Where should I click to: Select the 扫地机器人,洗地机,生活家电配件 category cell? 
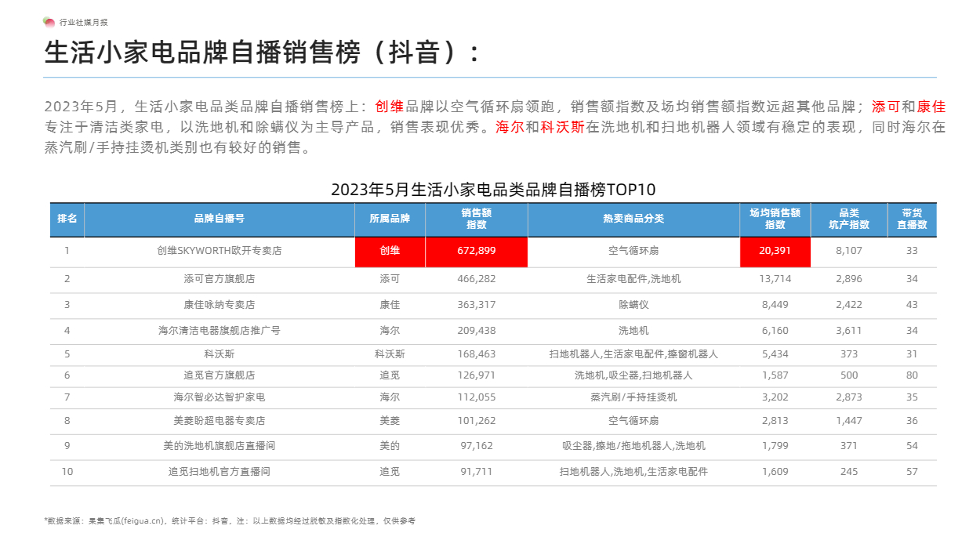[633, 473]
